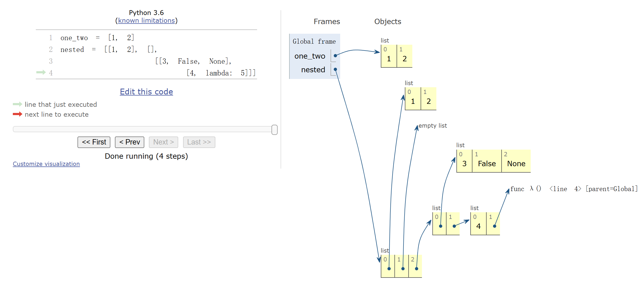Click the green legend arrow for just executed
644x296 pixels.
[x=17, y=104]
